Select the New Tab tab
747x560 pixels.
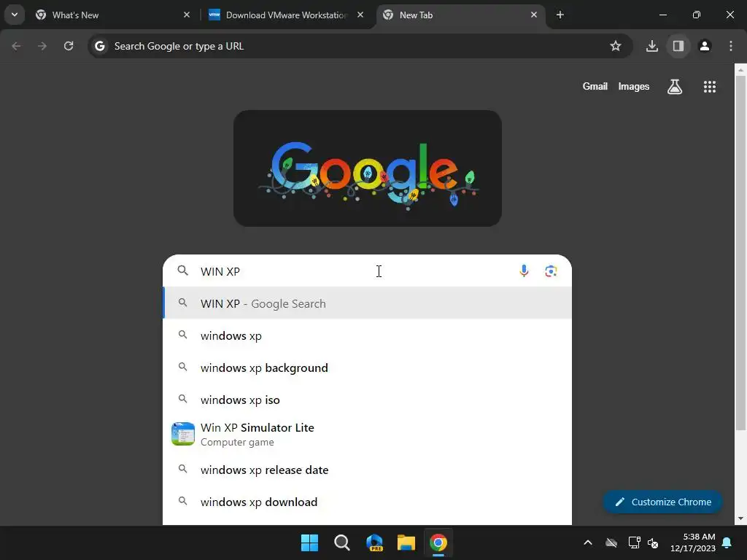tap(461, 15)
